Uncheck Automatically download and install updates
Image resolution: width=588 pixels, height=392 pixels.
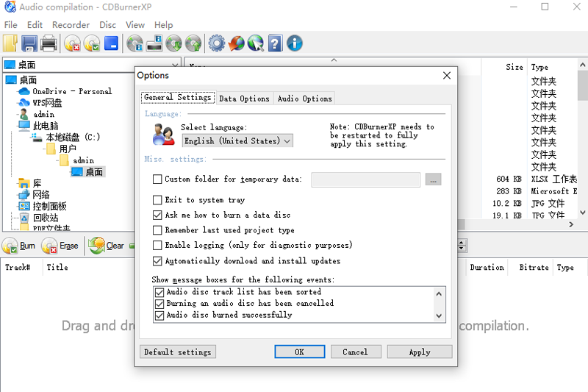(x=157, y=261)
